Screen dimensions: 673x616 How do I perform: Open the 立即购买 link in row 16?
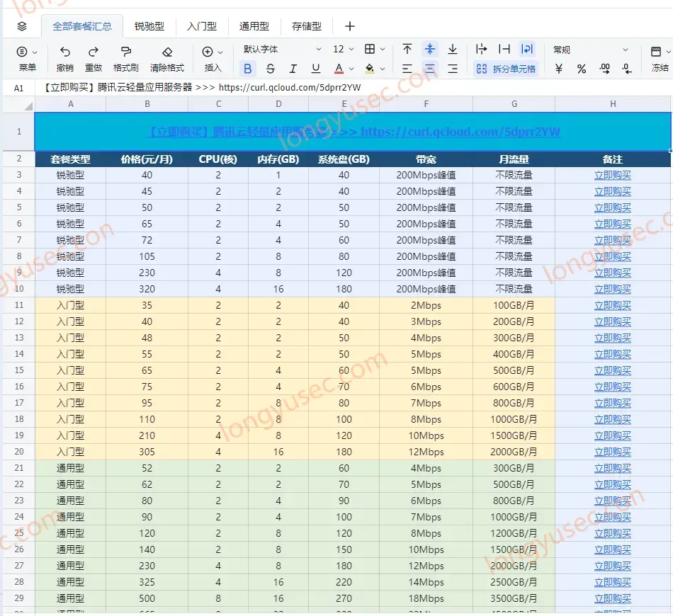pyautogui.click(x=613, y=387)
